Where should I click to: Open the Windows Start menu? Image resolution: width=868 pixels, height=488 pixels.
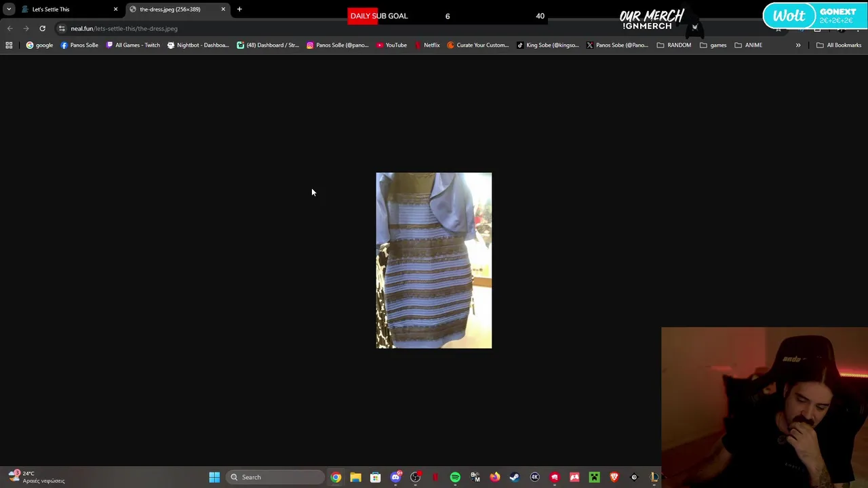tap(214, 477)
